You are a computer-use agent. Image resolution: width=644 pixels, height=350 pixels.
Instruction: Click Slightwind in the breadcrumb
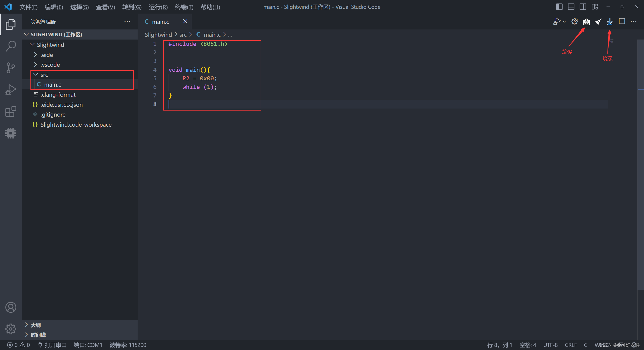coord(158,35)
